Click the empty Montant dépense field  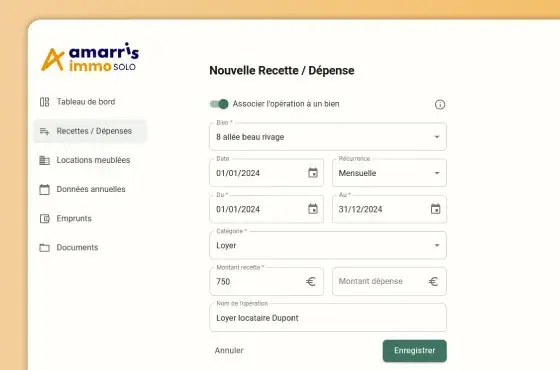[389, 281]
